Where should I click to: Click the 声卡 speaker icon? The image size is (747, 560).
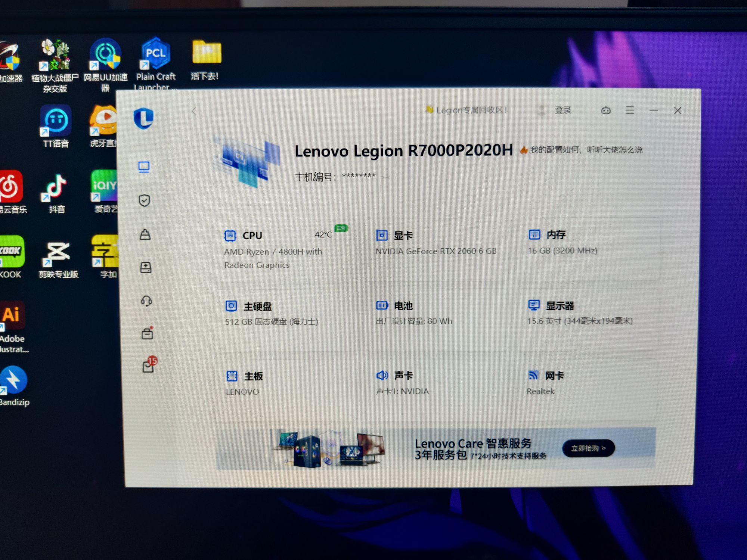[382, 375]
